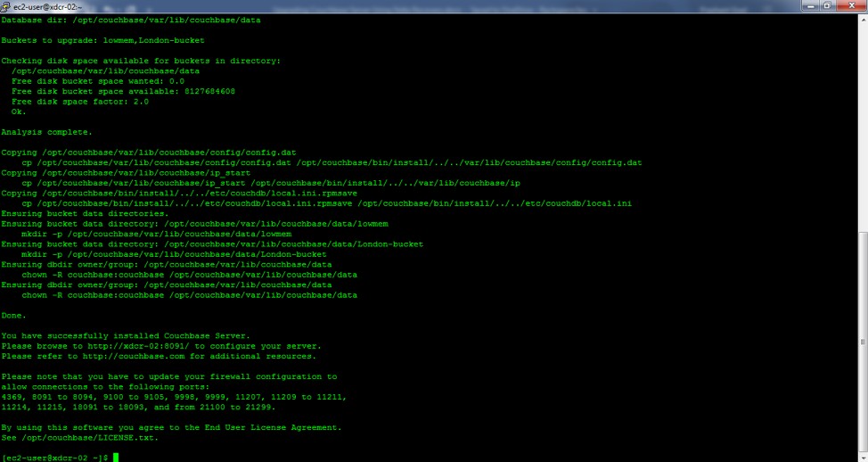Click 'Buckets to upgrade: lowmem,London-bucket' line
Image resolution: width=868 pixels, height=462 pixels.
103,40
